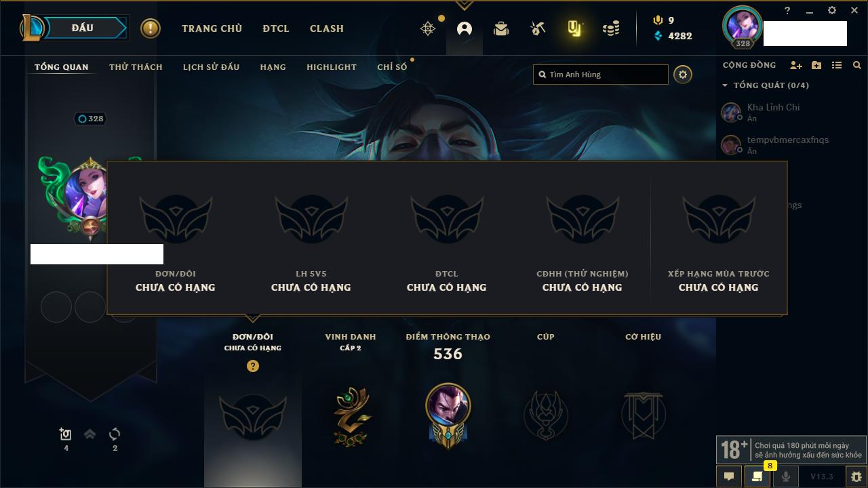
Task: Open the Store coins icon
Action: (611, 28)
